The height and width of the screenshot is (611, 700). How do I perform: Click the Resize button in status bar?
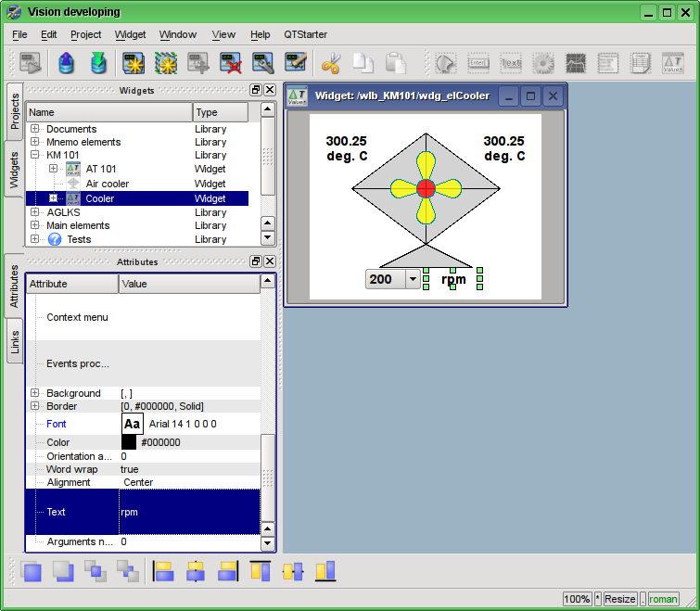coord(620,599)
